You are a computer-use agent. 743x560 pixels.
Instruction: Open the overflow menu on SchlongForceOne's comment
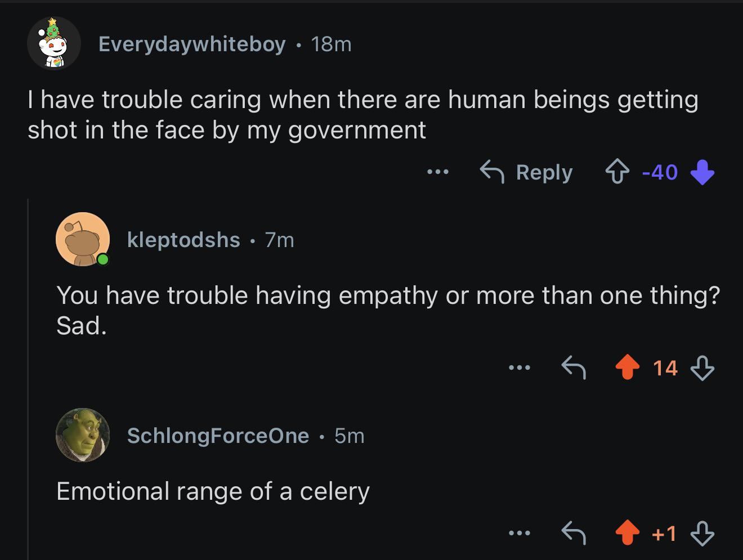[x=520, y=534]
